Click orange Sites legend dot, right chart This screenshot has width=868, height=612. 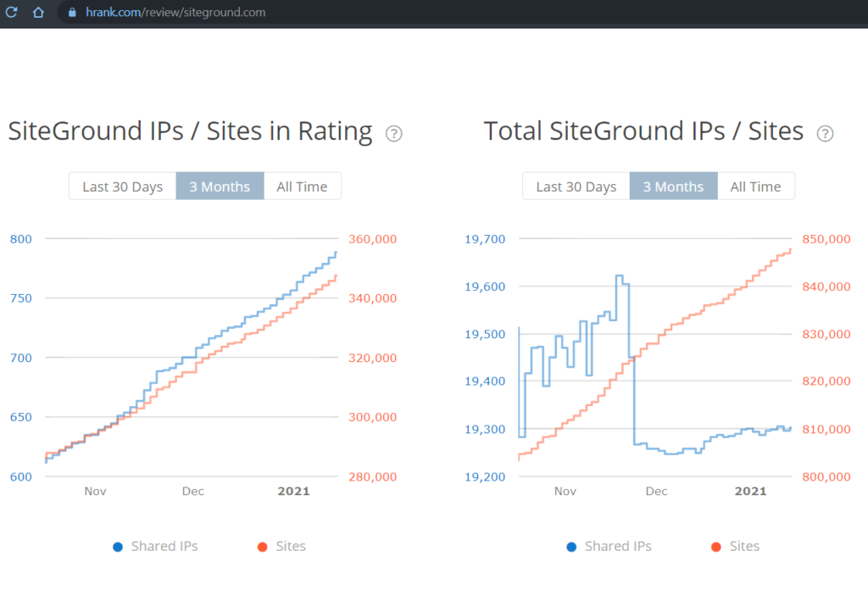(x=715, y=548)
